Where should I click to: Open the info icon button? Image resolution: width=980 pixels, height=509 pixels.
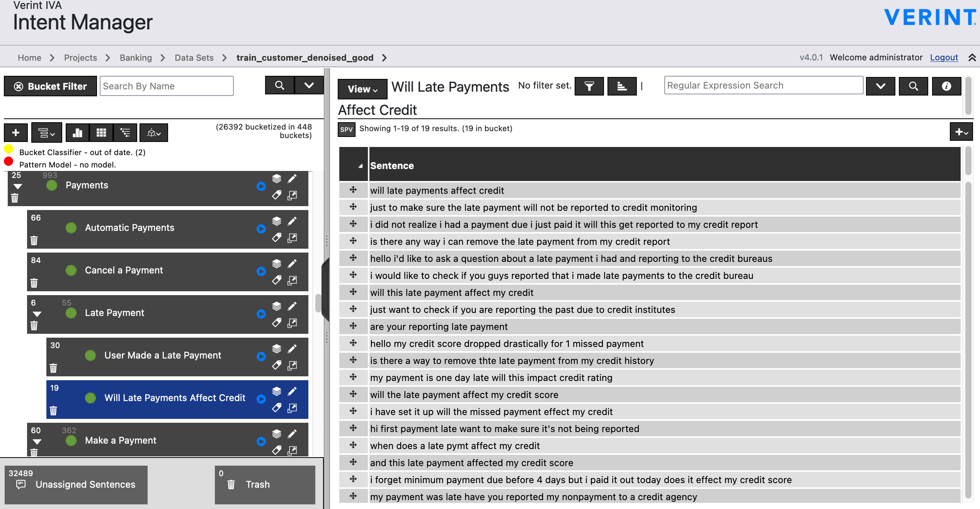tap(946, 86)
